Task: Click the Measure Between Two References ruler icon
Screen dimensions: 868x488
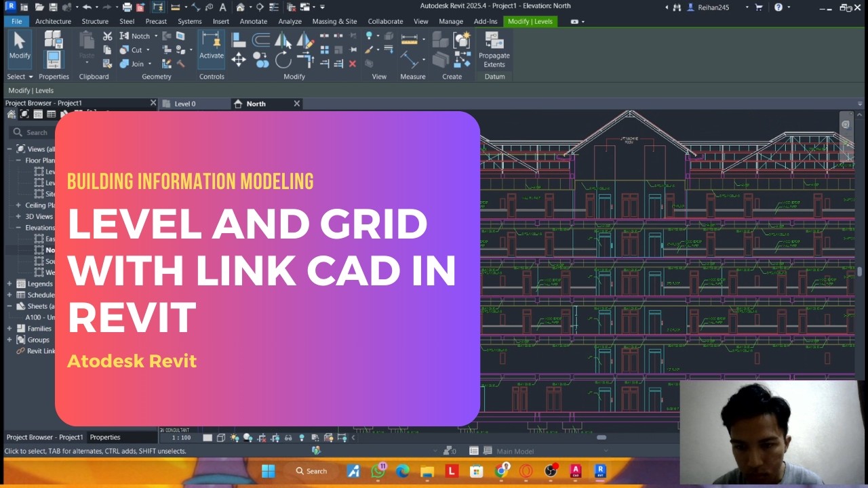Action: click(x=409, y=39)
